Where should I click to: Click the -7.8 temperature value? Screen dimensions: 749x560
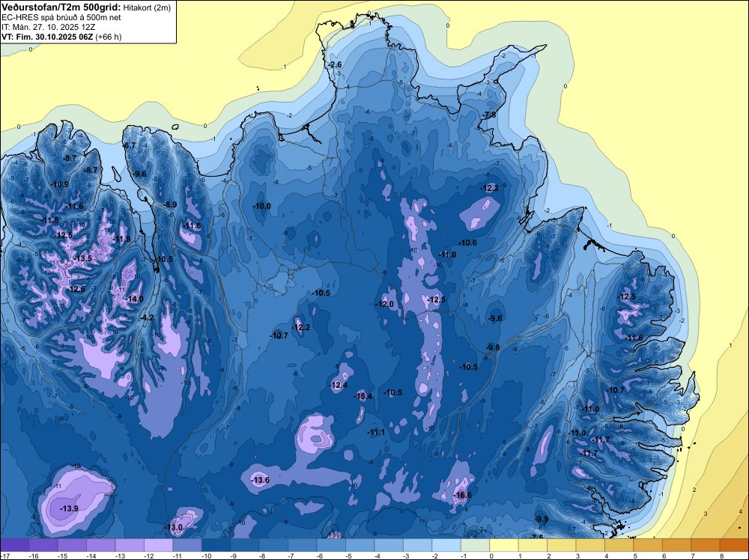point(489,115)
